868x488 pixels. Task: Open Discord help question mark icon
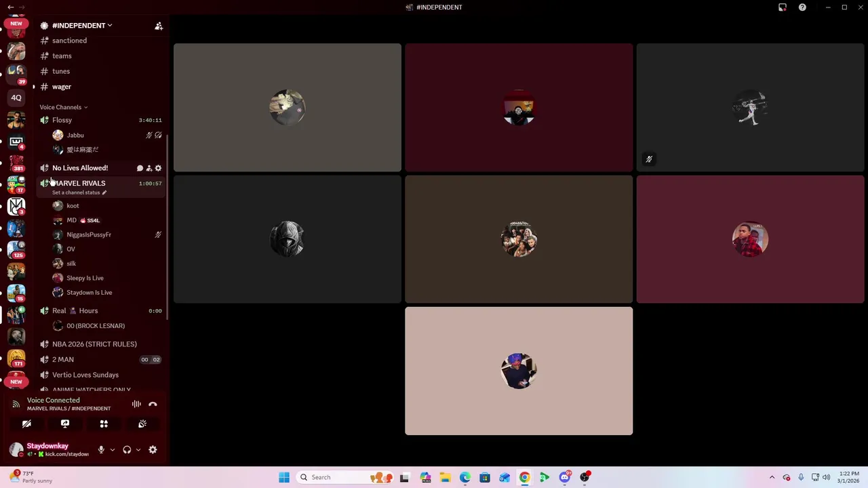coord(802,7)
